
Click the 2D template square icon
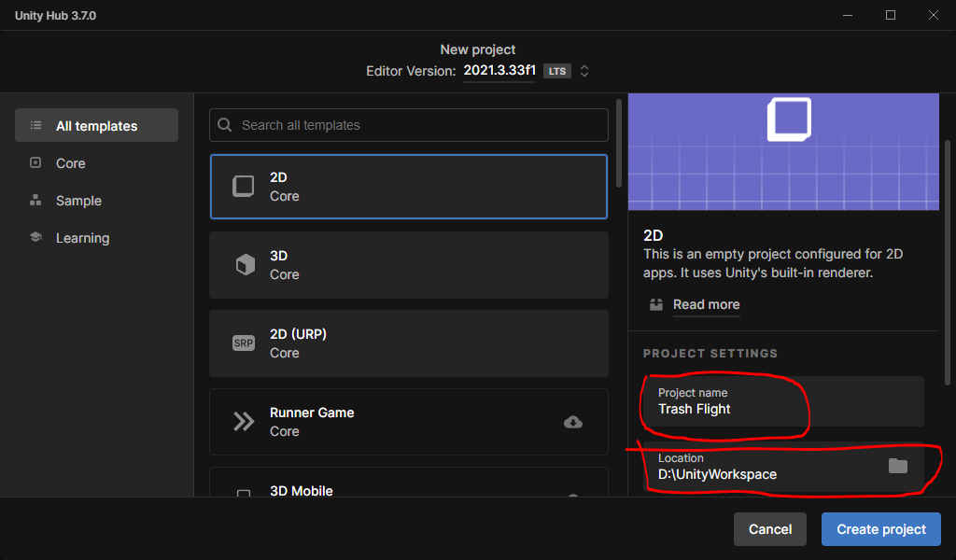click(x=243, y=187)
